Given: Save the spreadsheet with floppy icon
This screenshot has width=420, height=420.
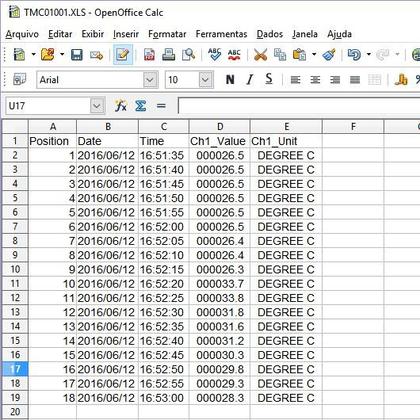Looking at the screenshot, I should (x=77, y=54).
